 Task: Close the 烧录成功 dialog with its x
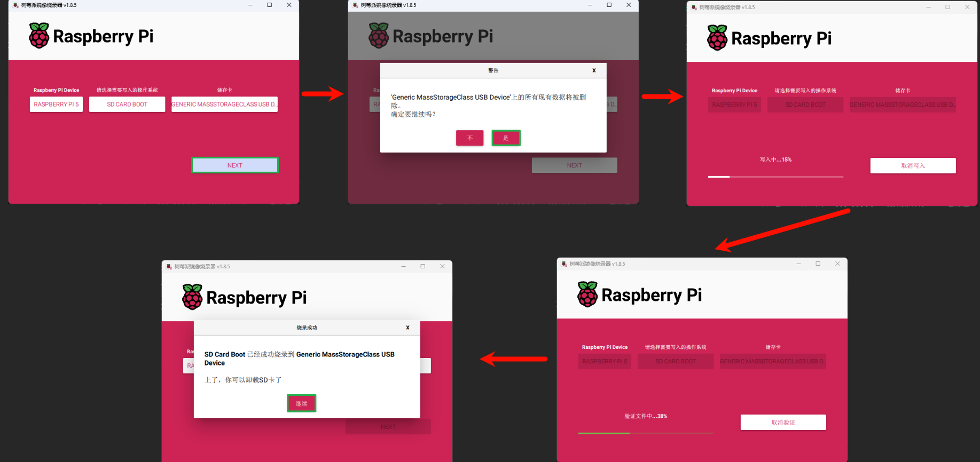click(407, 328)
